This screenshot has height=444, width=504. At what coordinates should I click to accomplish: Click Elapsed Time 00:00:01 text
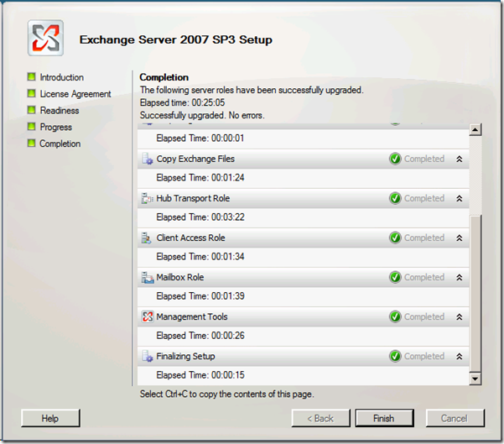pyautogui.click(x=200, y=138)
